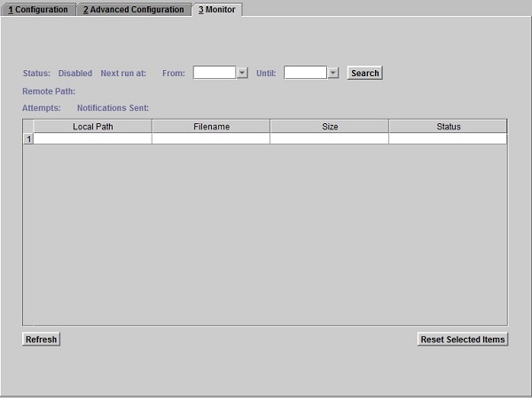532x398 pixels.
Task: Click the Reset Selected Items button
Action: (x=462, y=339)
